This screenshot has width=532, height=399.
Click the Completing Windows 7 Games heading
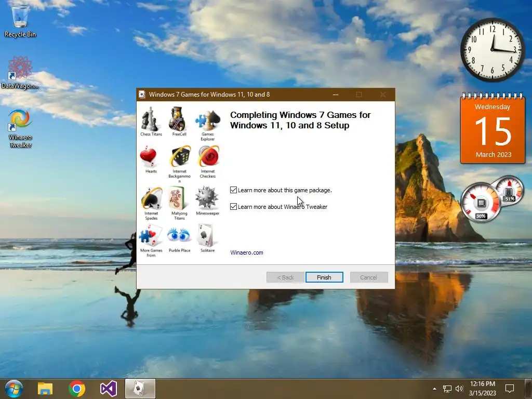click(x=300, y=120)
